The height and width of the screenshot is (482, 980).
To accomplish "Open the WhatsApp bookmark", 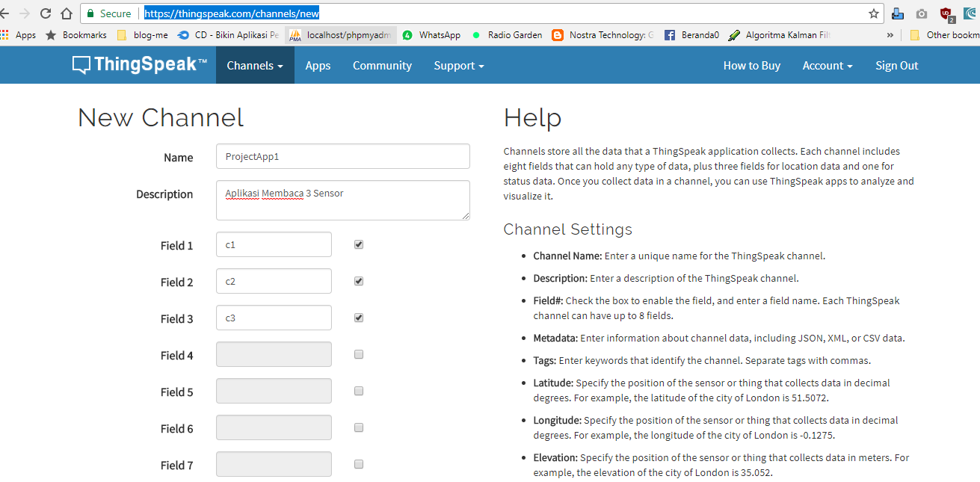I will click(x=431, y=35).
